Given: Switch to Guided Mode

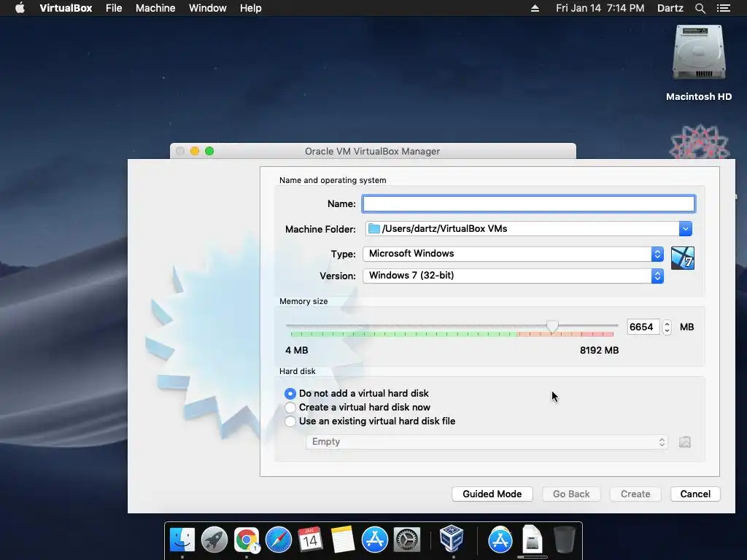Looking at the screenshot, I should (492, 494).
